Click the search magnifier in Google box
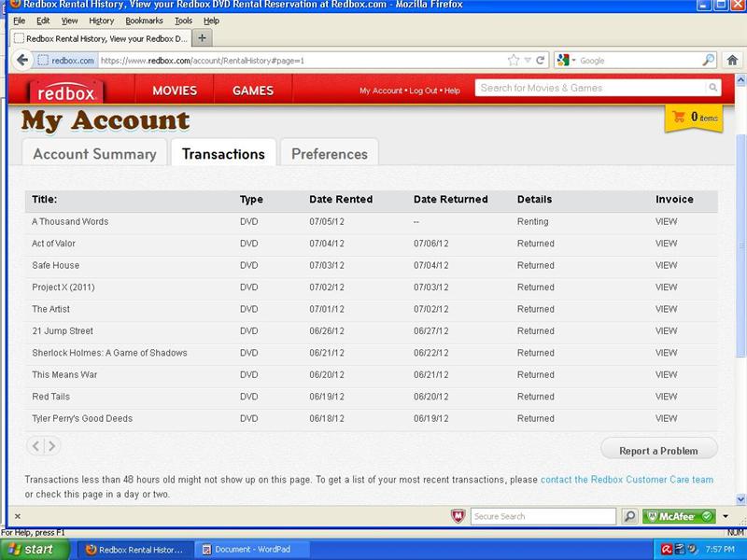 coord(709,60)
